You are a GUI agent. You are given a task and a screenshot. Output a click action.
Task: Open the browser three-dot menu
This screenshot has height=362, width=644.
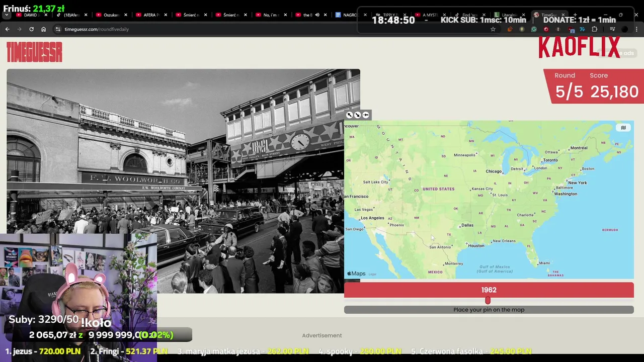pyautogui.click(x=636, y=29)
